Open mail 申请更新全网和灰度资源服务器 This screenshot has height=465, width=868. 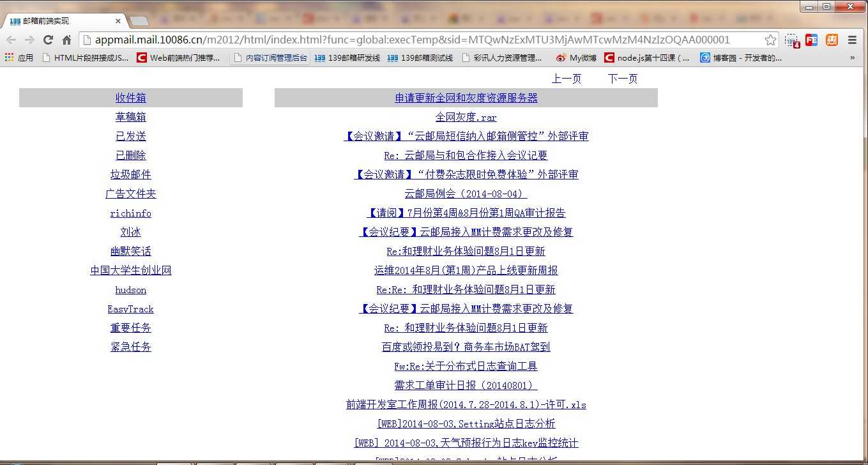466,98
